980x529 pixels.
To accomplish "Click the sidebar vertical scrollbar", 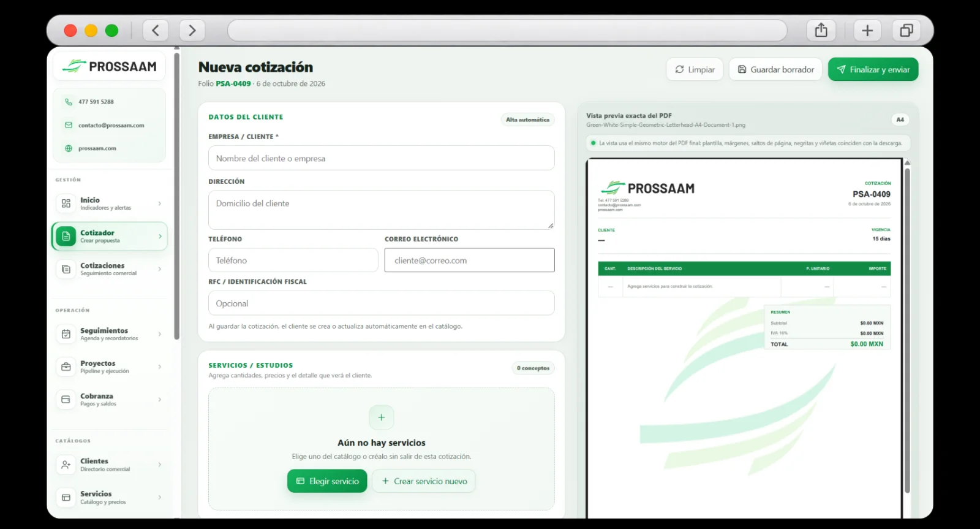I will point(177,196).
